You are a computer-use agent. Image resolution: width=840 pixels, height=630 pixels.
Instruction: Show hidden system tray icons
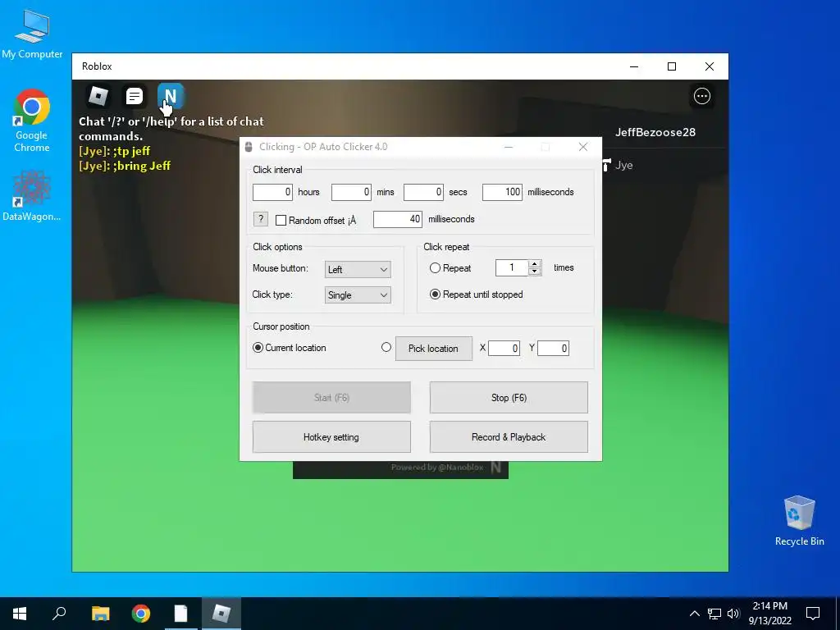(694, 614)
